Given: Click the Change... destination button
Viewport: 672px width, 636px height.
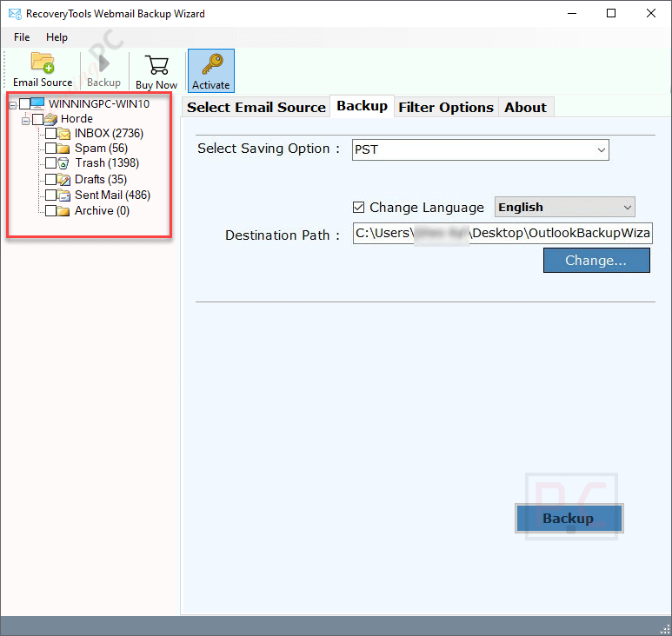Looking at the screenshot, I should coord(596,261).
